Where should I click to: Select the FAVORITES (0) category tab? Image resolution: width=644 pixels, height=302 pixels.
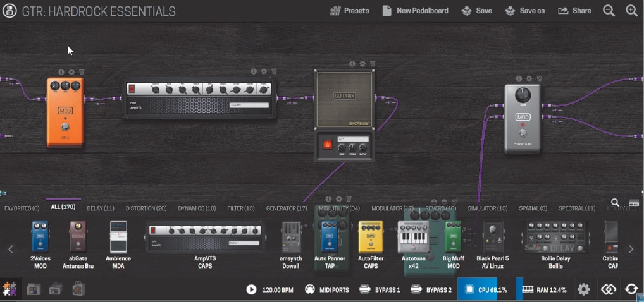[22, 208]
